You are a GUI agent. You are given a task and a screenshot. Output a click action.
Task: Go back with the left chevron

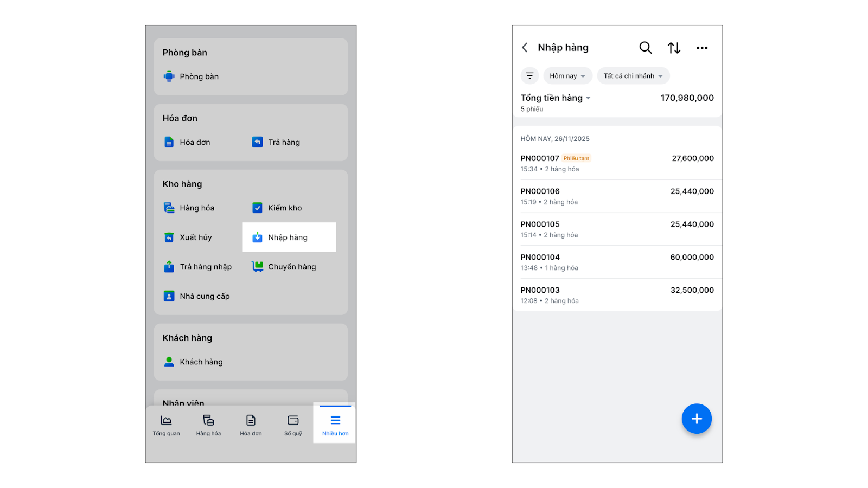[525, 48]
